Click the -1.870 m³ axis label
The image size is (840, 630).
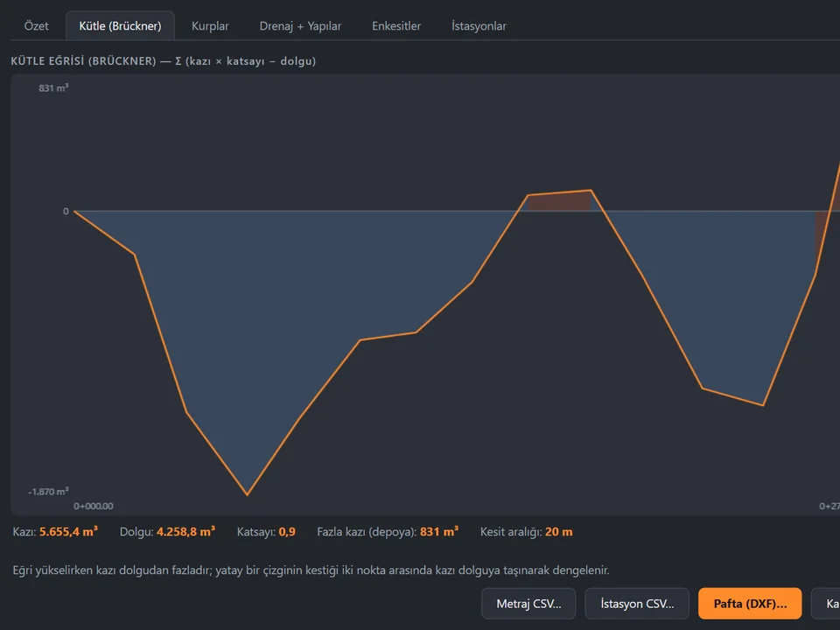(x=48, y=491)
